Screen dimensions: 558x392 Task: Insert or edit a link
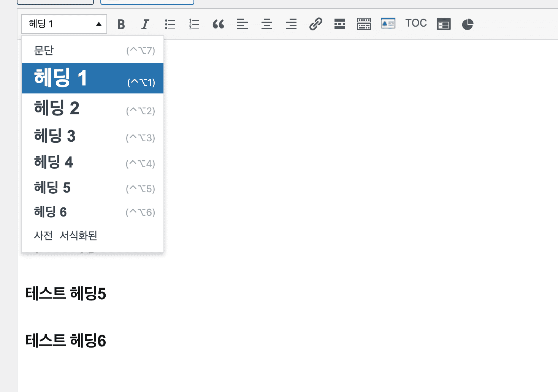[315, 24]
